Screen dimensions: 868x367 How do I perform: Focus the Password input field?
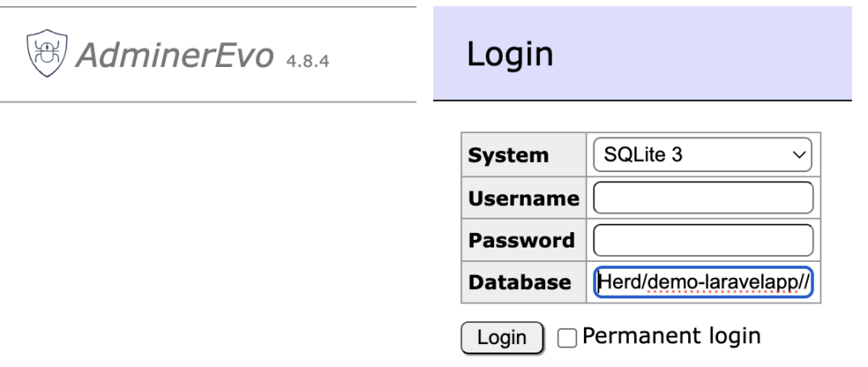pyautogui.click(x=703, y=240)
